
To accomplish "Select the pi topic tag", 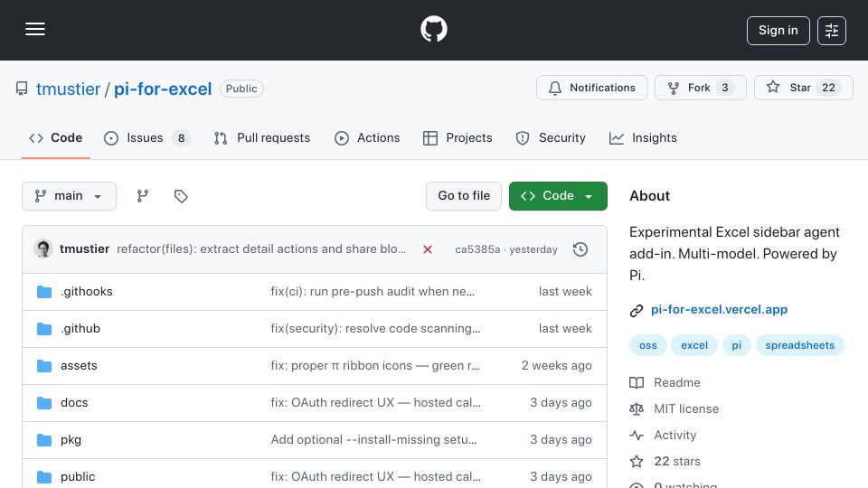I will [x=736, y=345].
